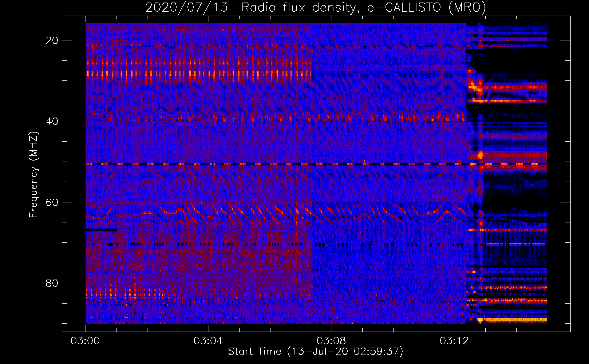Click the plot title "Radio flux density, e-CALLISTO (MRO)"
This screenshot has height=364, width=589.
pos(364,8)
